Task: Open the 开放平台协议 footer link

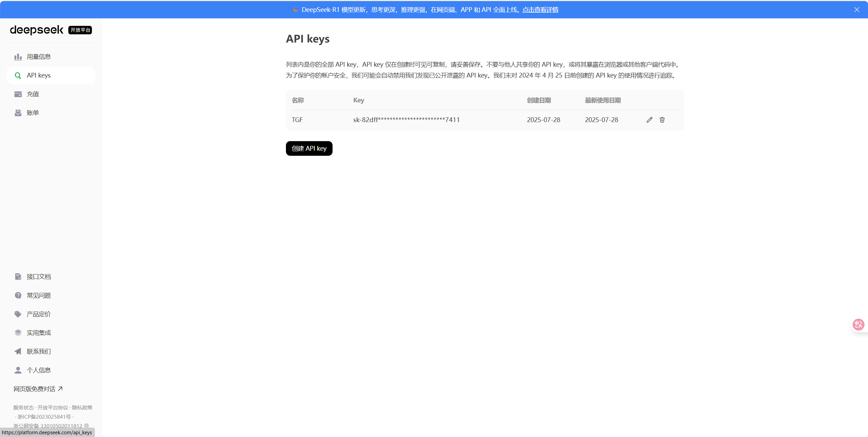Action: pyautogui.click(x=53, y=408)
